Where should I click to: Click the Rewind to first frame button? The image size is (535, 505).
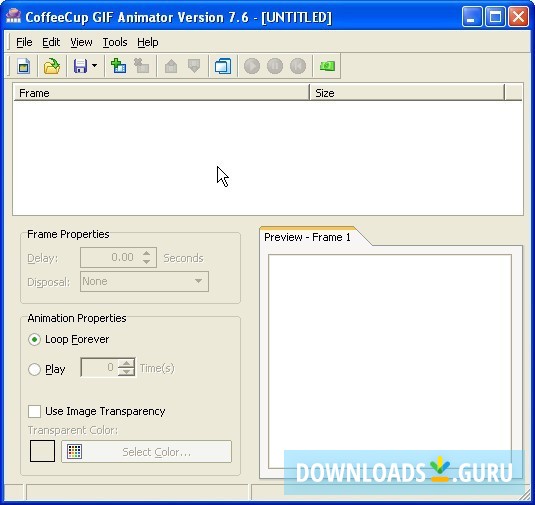click(x=298, y=66)
